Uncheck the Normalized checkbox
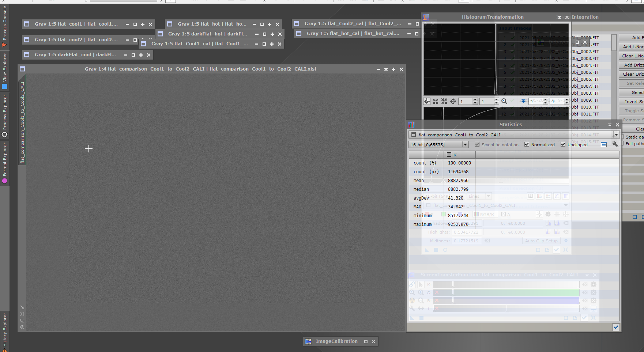The height and width of the screenshot is (352, 644). pyautogui.click(x=527, y=144)
